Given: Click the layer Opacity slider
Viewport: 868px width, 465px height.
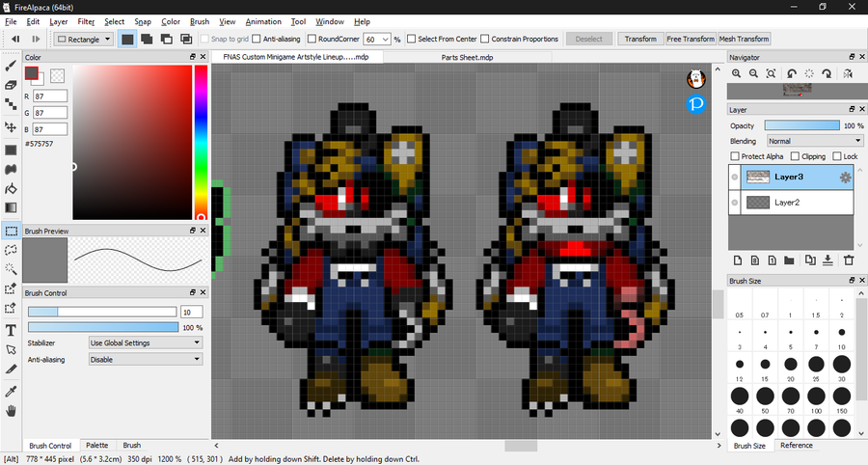Looking at the screenshot, I should (802, 125).
